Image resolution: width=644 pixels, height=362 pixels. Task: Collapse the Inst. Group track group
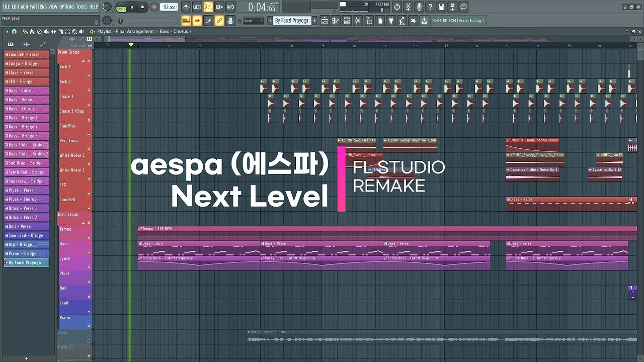point(84,223)
